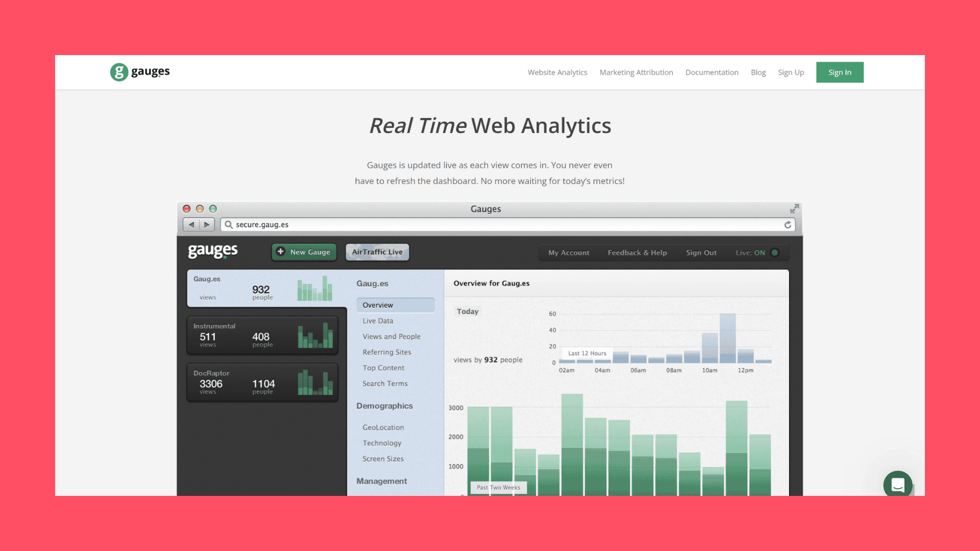Select Technology under Demographics
Screen dimensions: 980x551
[x=382, y=443]
